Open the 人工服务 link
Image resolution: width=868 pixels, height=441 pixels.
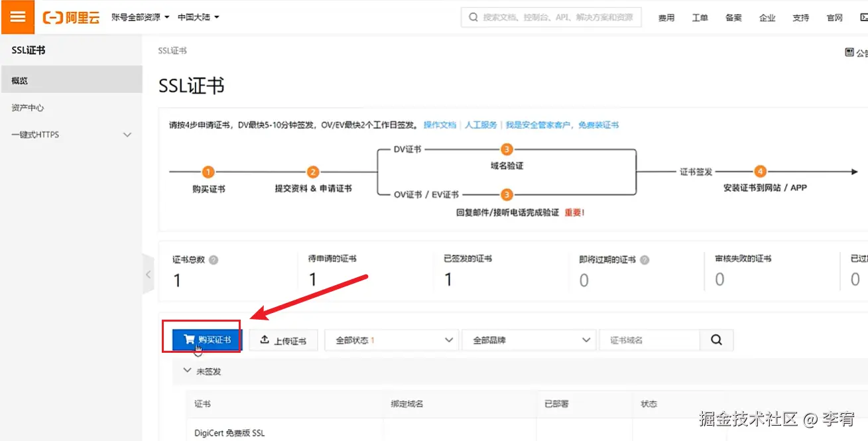(481, 125)
